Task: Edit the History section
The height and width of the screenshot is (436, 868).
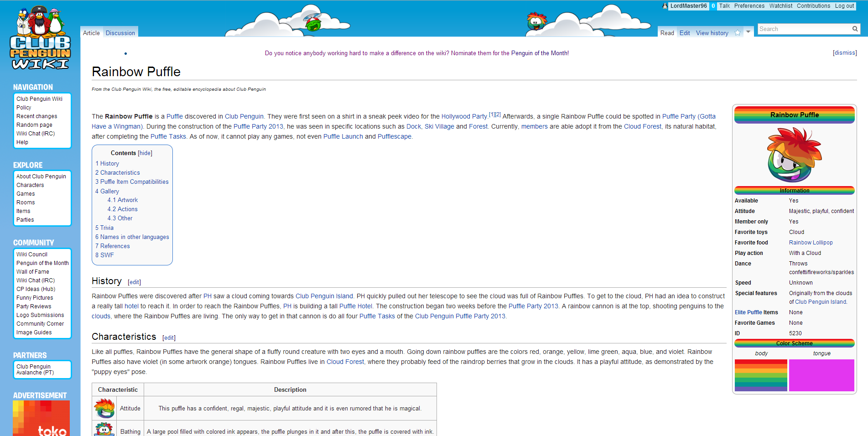Action: [x=134, y=282]
